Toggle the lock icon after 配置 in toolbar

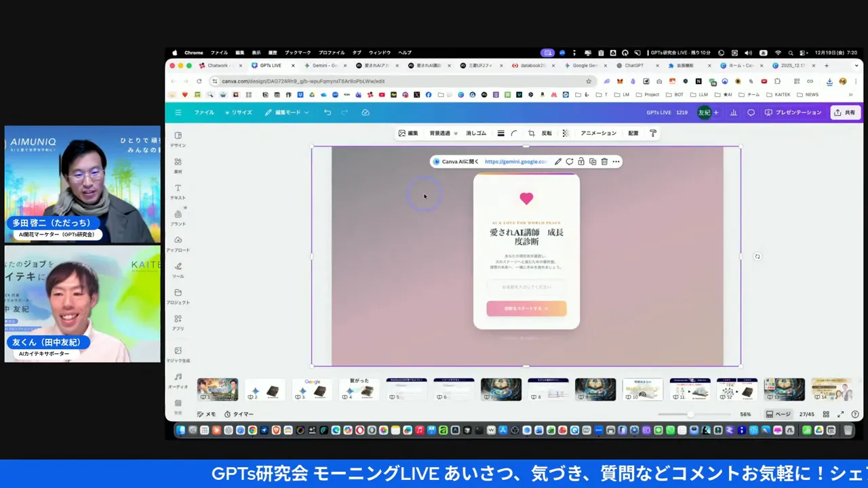[x=654, y=133]
